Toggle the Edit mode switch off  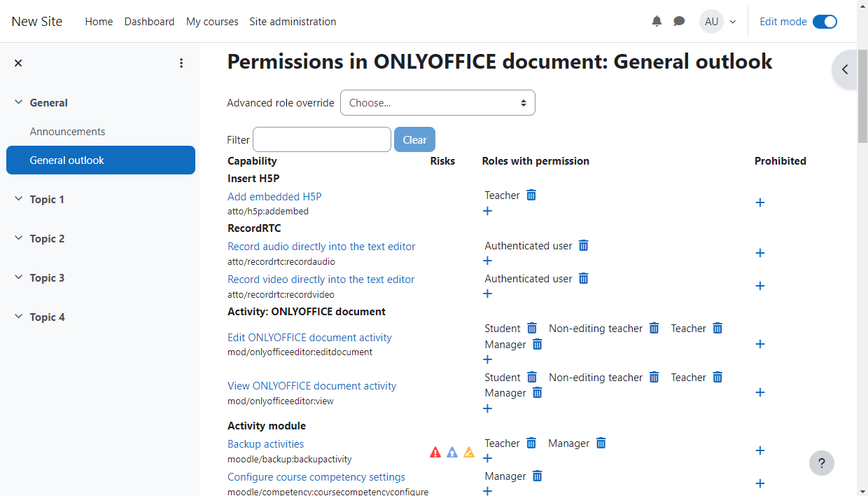(x=825, y=22)
